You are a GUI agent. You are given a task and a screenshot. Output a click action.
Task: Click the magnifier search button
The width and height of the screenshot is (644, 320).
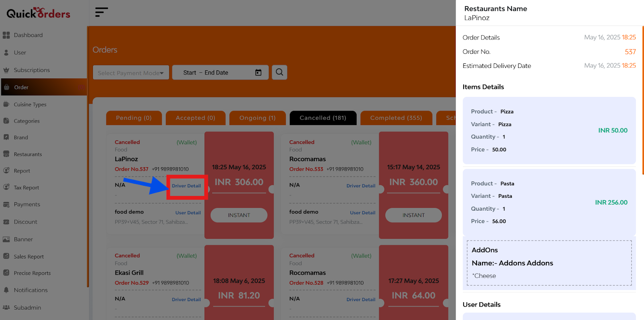click(x=279, y=72)
